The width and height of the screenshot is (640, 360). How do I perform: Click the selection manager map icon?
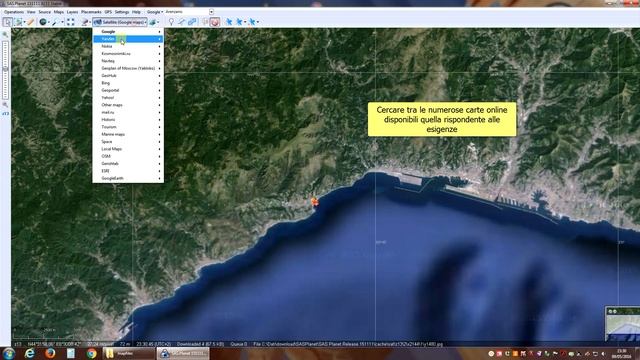(x=19, y=22)
